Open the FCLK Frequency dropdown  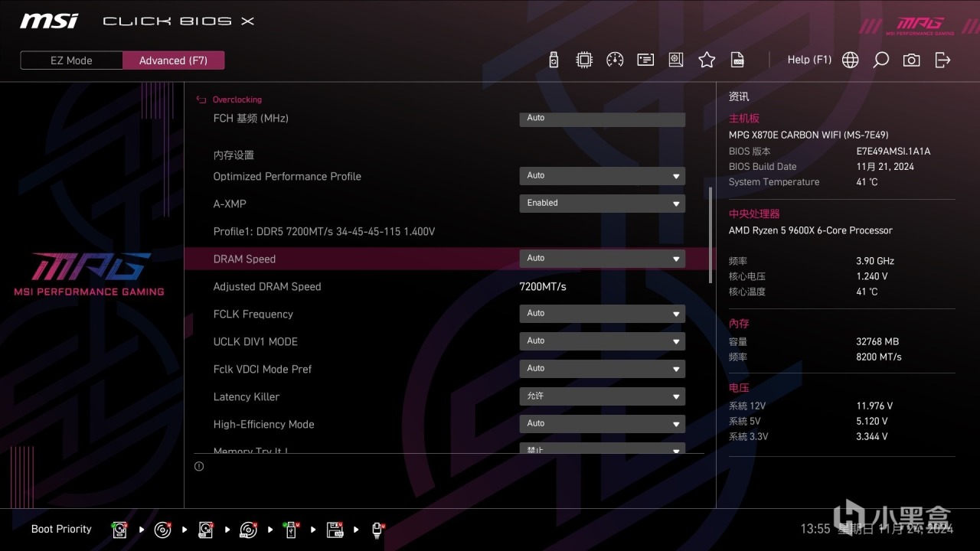[602, 314]
